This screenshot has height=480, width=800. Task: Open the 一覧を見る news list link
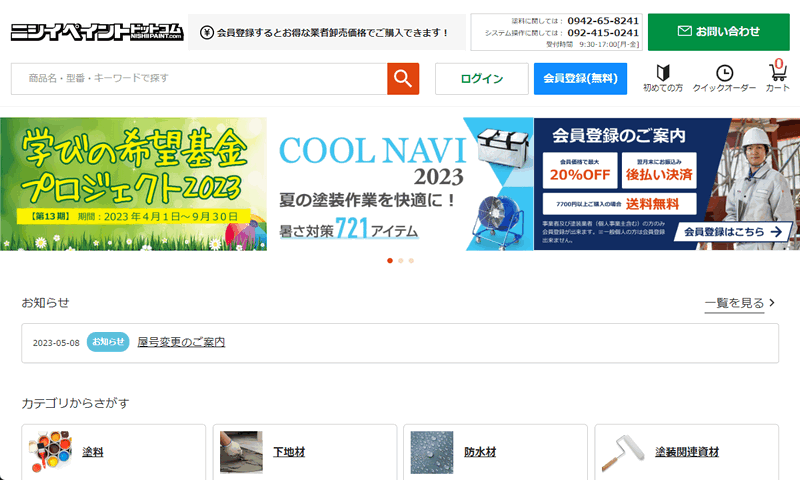[734, 303]
